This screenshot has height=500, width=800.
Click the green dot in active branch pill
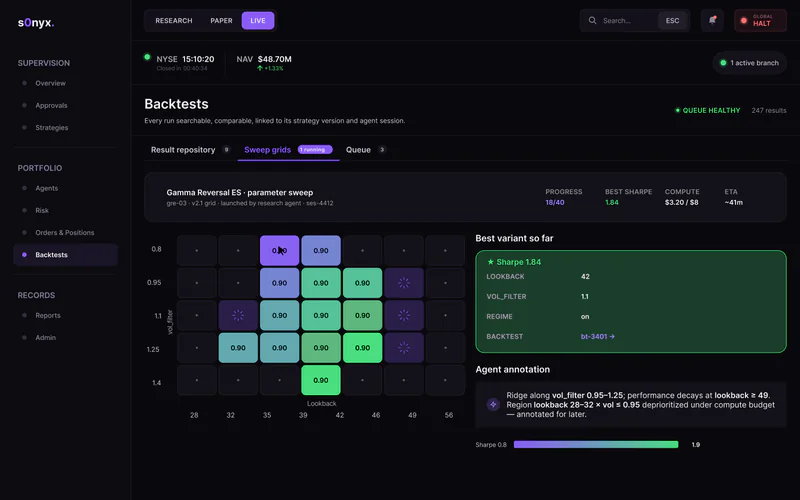pos(723,63)
